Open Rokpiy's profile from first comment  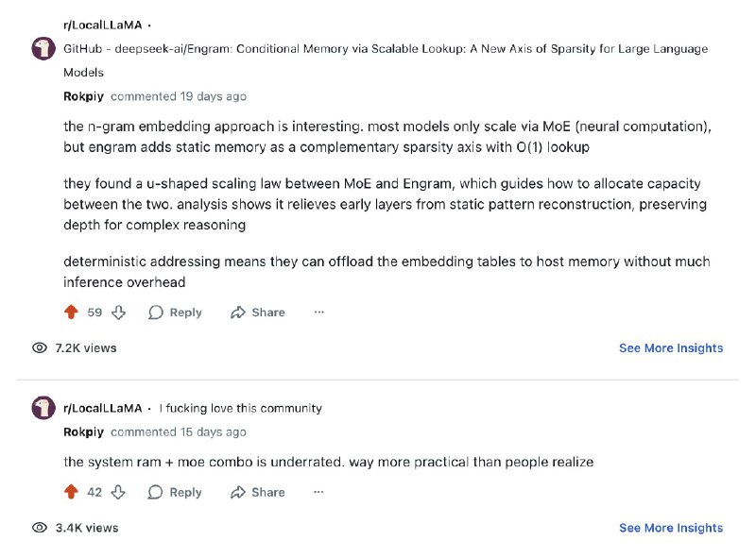click(x=83, y=96)
